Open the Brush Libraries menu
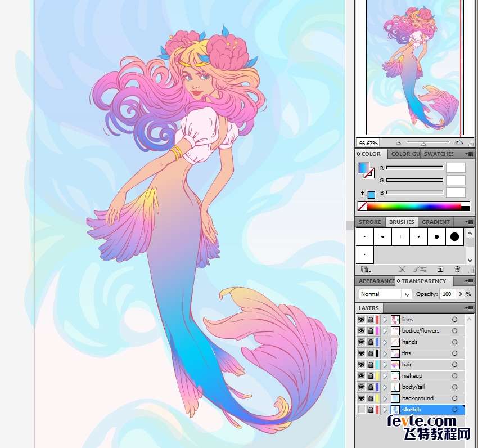478x448 pixels. point(365,269)
